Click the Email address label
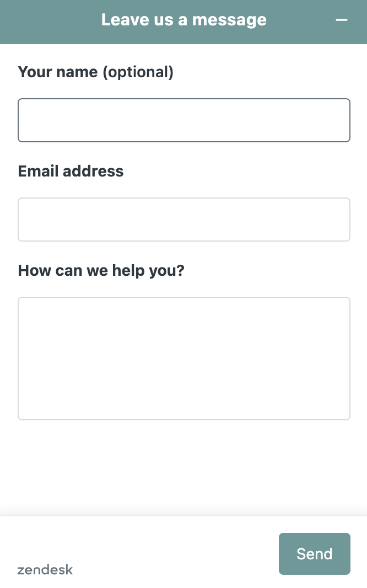The height and width of the screenshot is (588, 367). [71, 171]
